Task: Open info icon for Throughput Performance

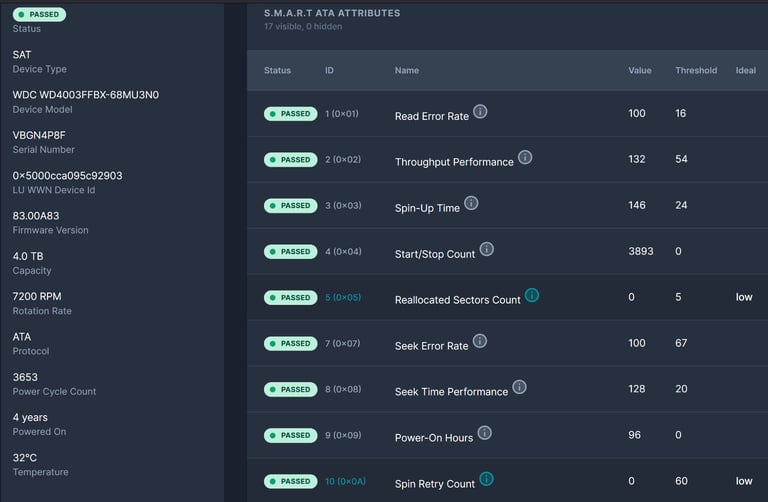Action: tap(525, 157)
